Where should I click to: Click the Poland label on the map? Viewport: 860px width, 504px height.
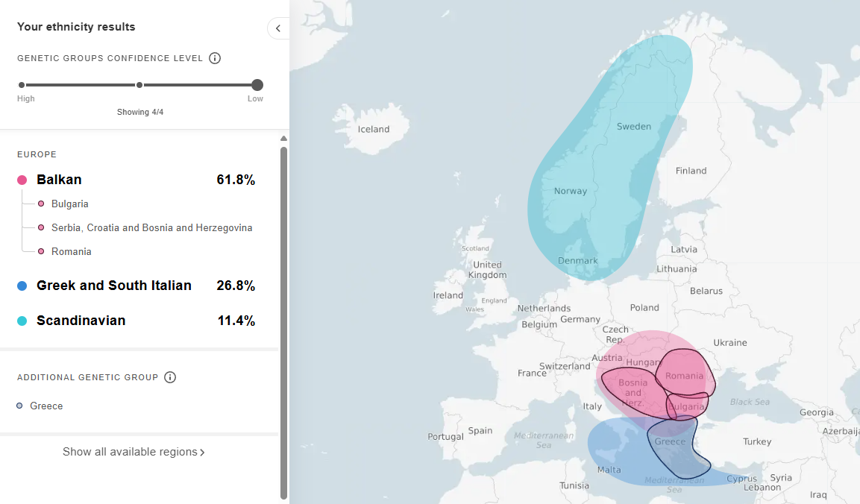(x=644, y=308)
